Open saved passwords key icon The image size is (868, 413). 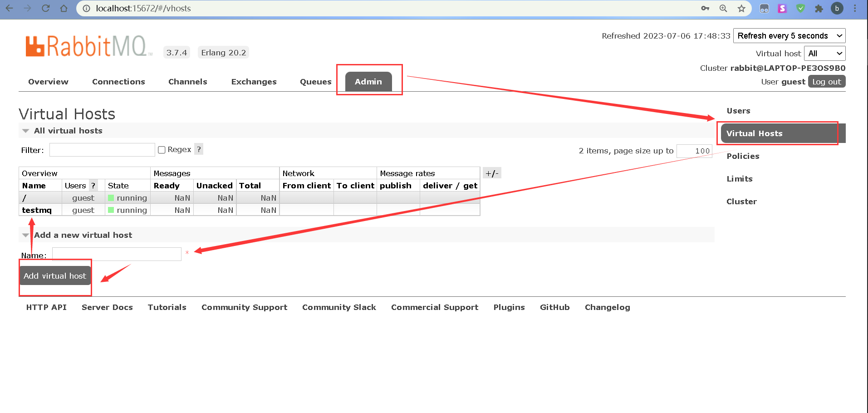point(705,8)
